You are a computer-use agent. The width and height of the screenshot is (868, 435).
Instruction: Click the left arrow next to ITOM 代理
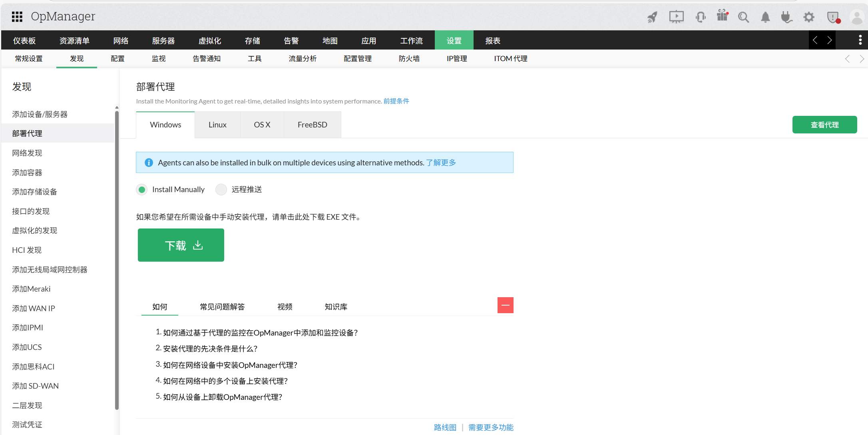pos(848,59)
